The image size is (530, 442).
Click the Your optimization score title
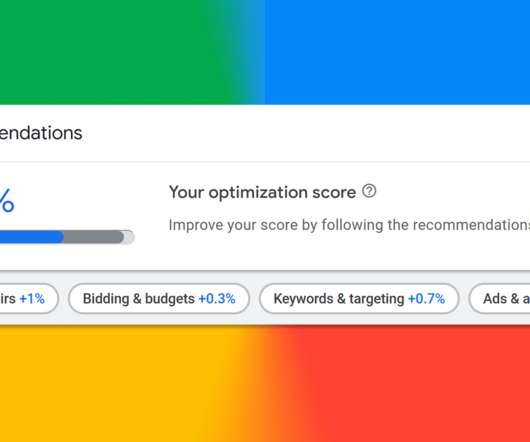tap(262, 192)
